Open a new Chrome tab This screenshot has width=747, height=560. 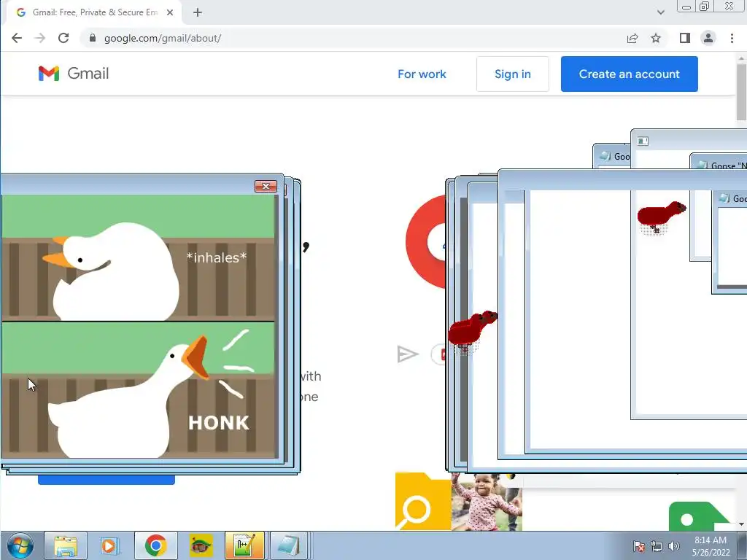coord(198,12)
